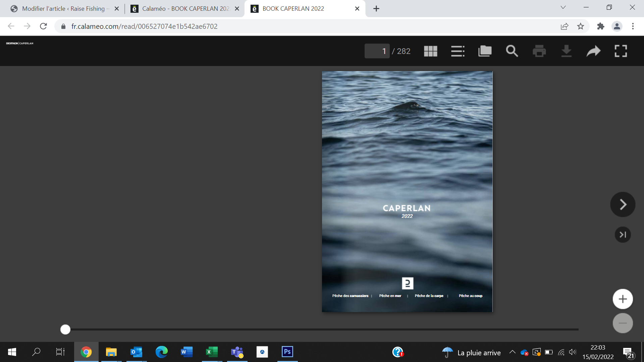This screenshot has height=362, width=644.
Task: Switch viewer to fullscreen mode
Action: click(x=621, y=51)
